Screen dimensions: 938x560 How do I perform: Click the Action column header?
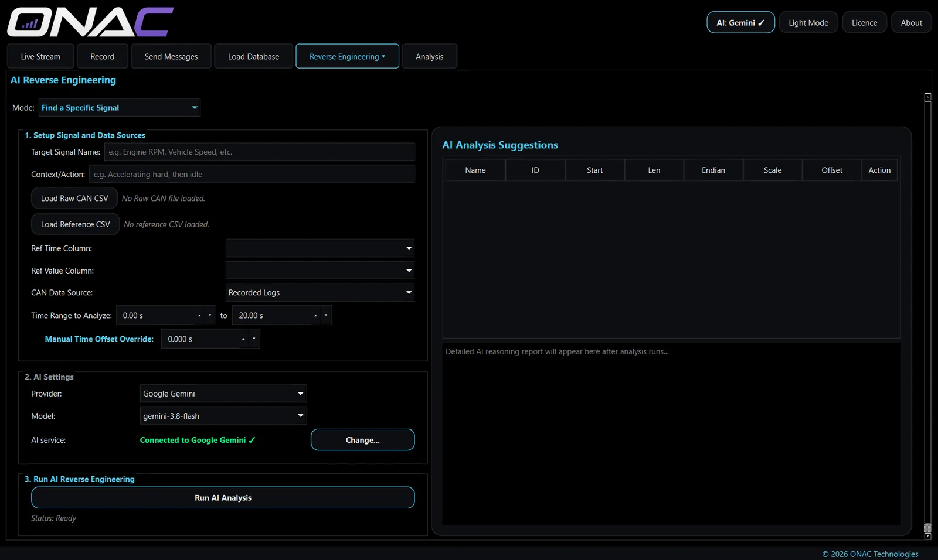pyautogui.click(x=879, y=170)
